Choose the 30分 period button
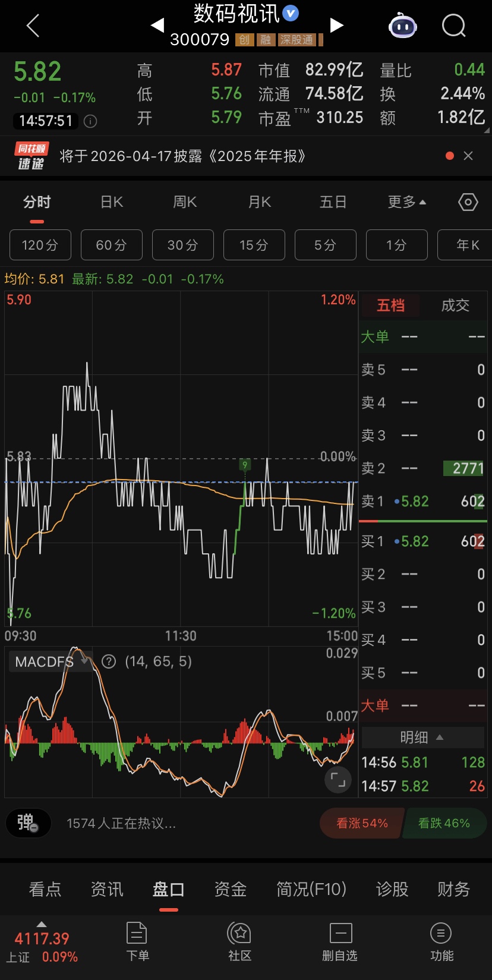The width and height of the screenshot is (492, 980). pyautogui.click(x=183, y=245)
